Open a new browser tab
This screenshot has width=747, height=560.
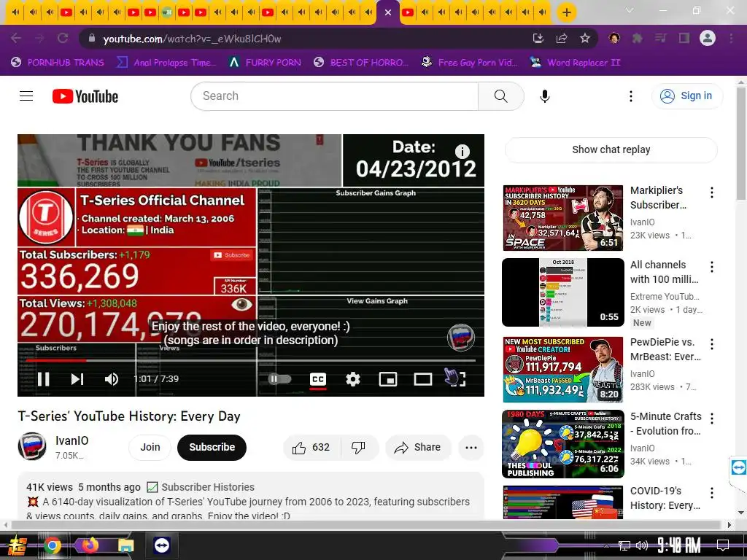point(566,12)
